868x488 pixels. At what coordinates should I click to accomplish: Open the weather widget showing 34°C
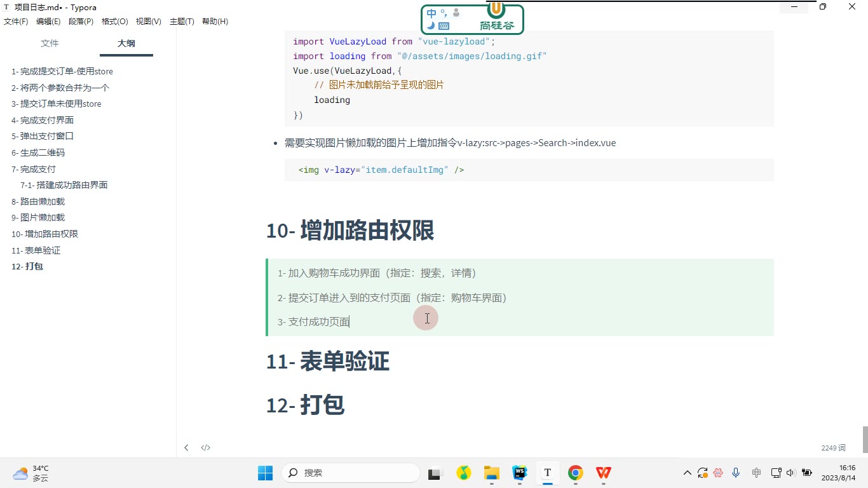pyautogui.click(x=31, y=473)
